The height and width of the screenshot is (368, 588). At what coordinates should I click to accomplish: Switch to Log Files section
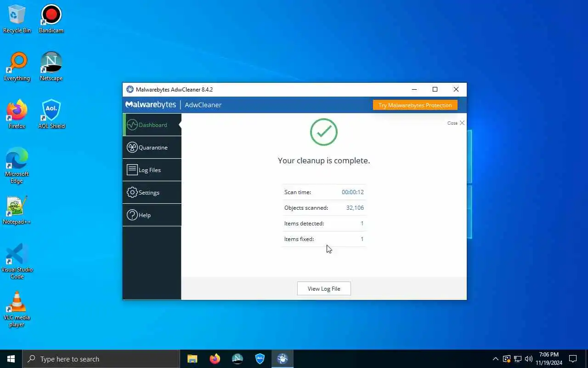click(x=152, y=170)
